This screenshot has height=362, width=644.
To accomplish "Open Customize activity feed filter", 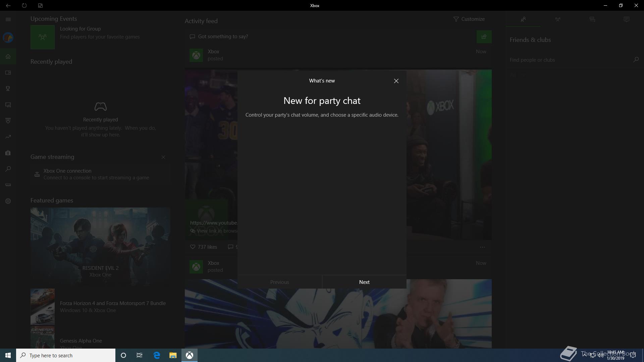I will pyautogui.click(x=469, y=19).
